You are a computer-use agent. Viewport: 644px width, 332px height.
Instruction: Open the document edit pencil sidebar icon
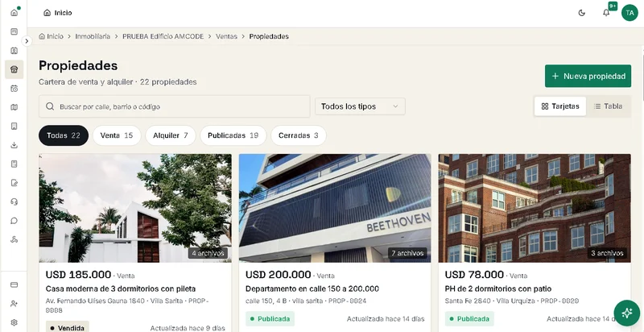click(x=14, y=183)
